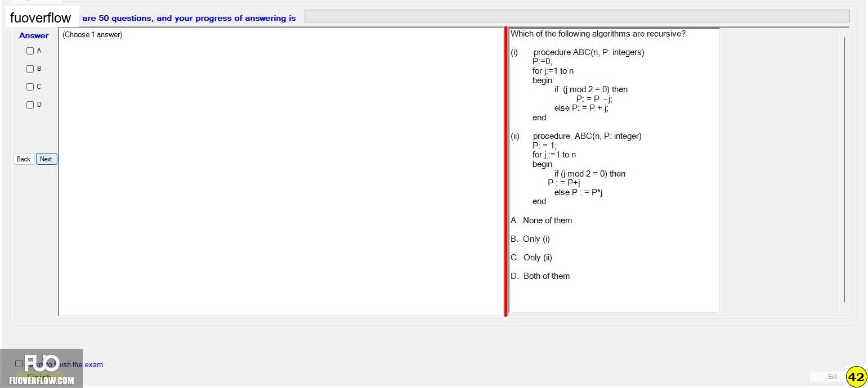This screenshot has width=868, height=388.
Task: Check answer option D checkbox
Action: 30,105
